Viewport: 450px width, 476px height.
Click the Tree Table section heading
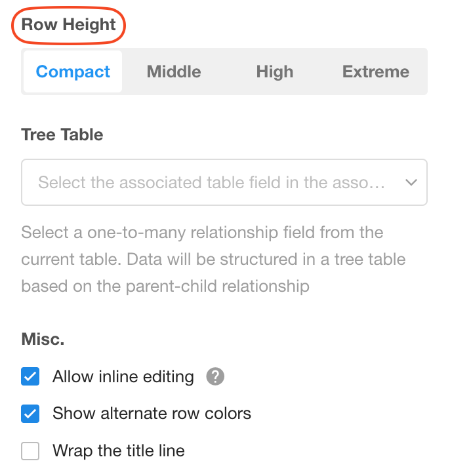tap(62, 134)
